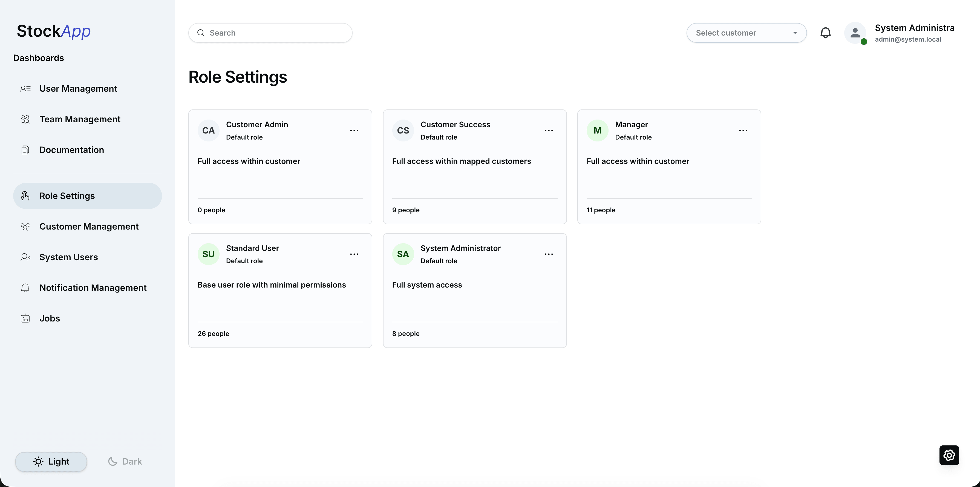Viewport: 980px width, 487px height.
Task: Open Manager card three-dot menu
Action: (743, 131)
